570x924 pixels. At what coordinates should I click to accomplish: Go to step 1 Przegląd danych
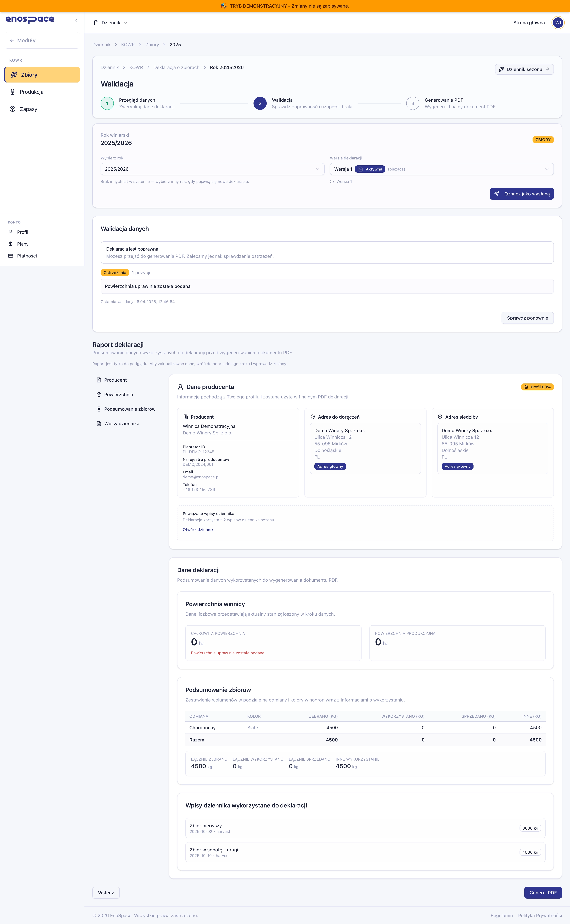pyautogui.click(x=107, y=103)
